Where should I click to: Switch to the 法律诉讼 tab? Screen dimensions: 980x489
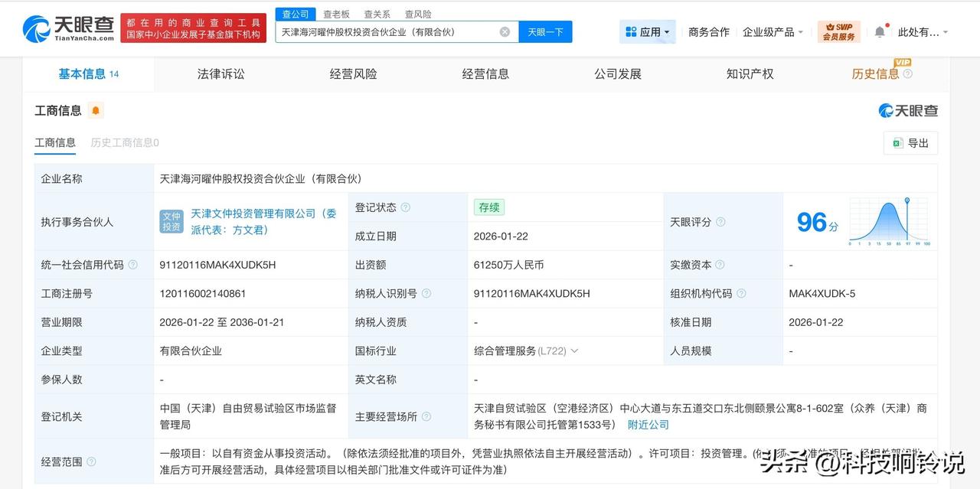tap(219, 73)
